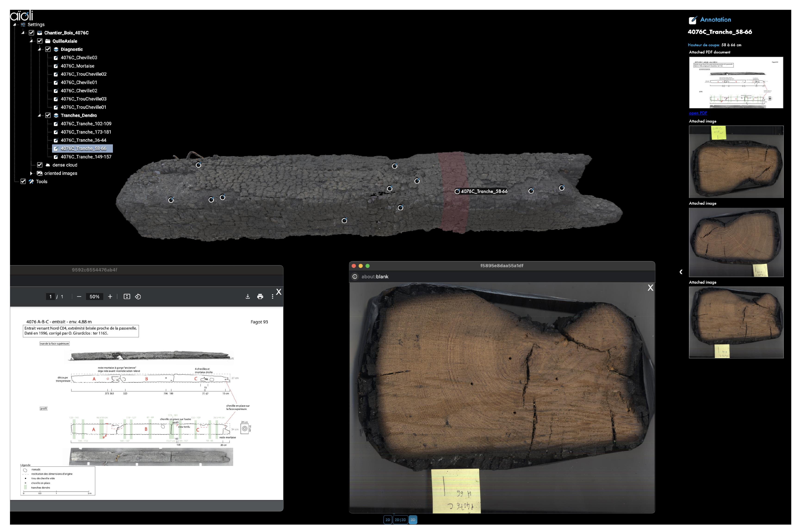Zoom in the PDF with plus icon

[110, 297]
